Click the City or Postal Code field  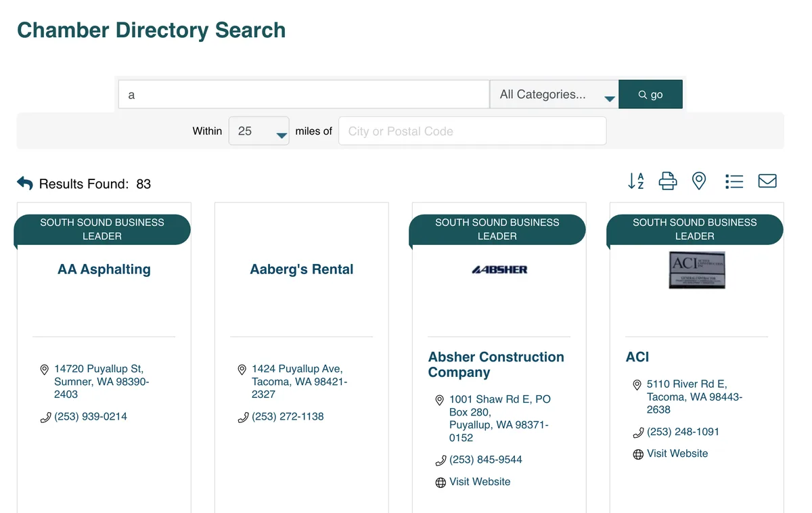(472, 131)
